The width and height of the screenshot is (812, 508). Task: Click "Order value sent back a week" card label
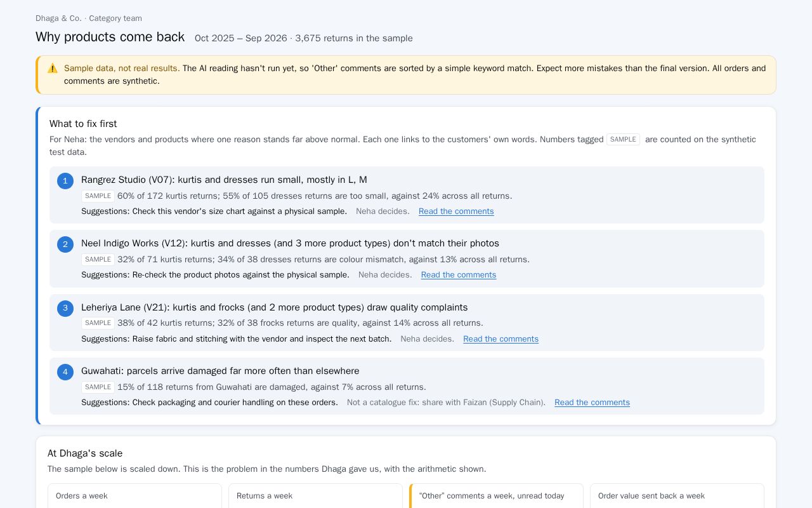(652, 496)
